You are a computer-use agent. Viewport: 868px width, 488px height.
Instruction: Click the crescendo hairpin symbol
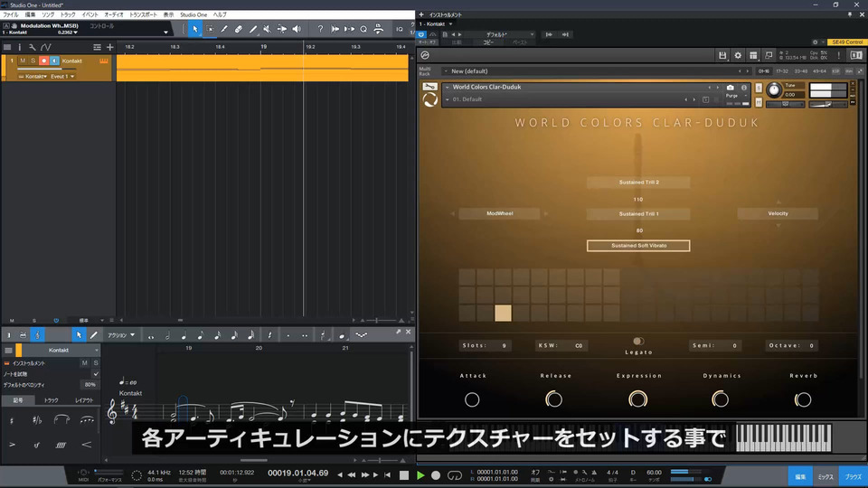87,445
